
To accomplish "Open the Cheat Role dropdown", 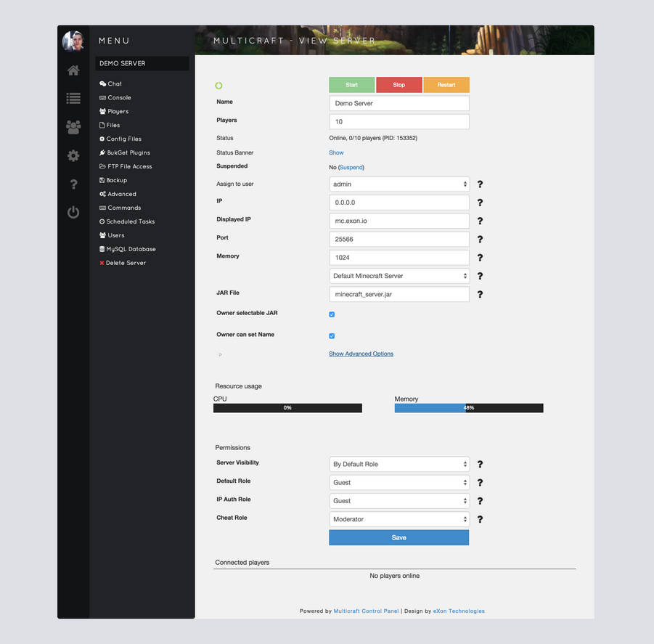I will tap(399, 519).
